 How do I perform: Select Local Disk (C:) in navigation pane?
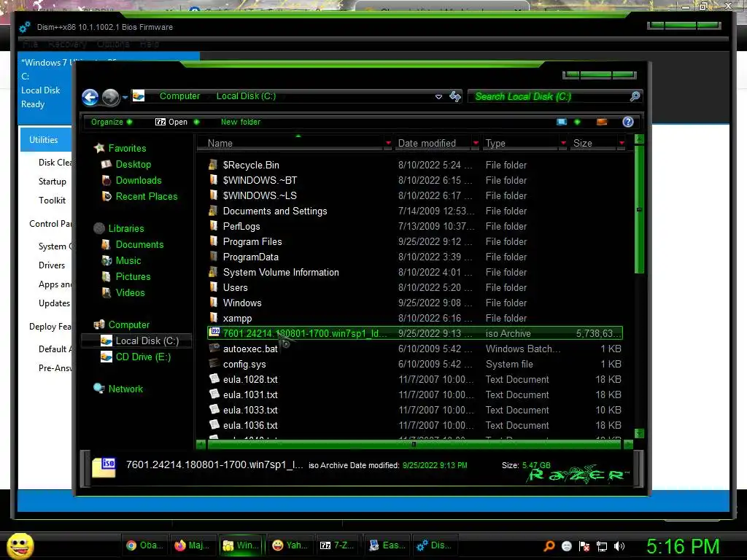pos(147,341)
